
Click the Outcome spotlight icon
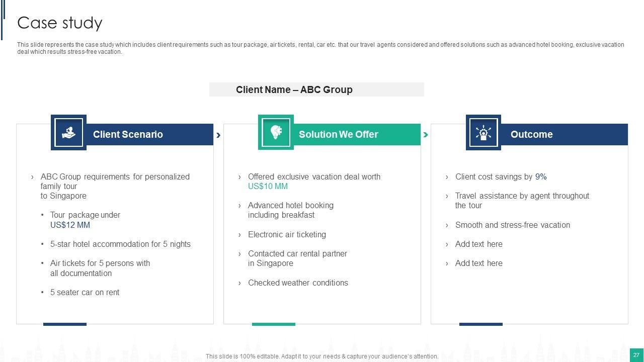pos(483,132)
